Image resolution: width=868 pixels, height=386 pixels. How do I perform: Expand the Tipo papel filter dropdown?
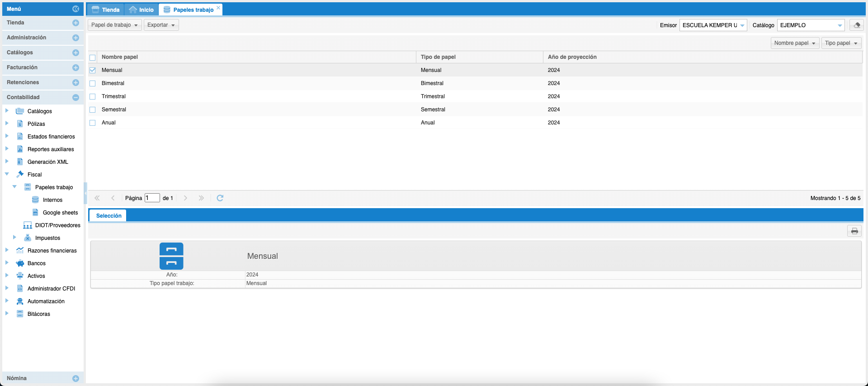841,43
